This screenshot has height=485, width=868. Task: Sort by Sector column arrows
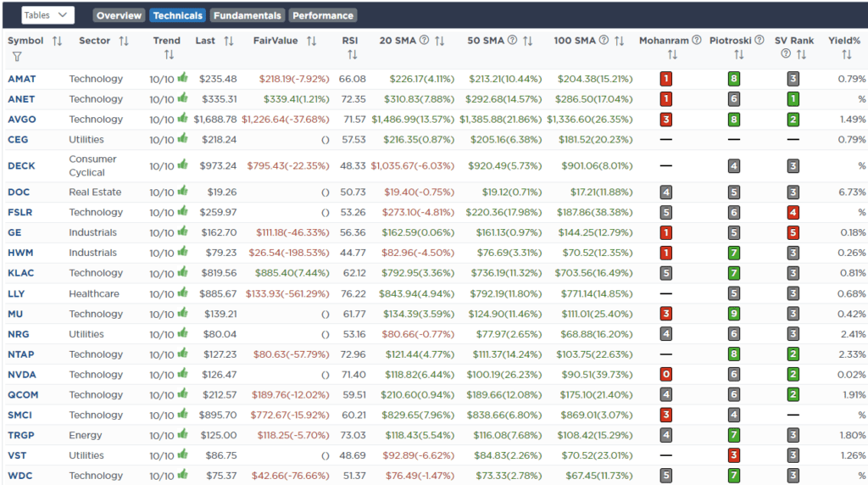[124, 41]
